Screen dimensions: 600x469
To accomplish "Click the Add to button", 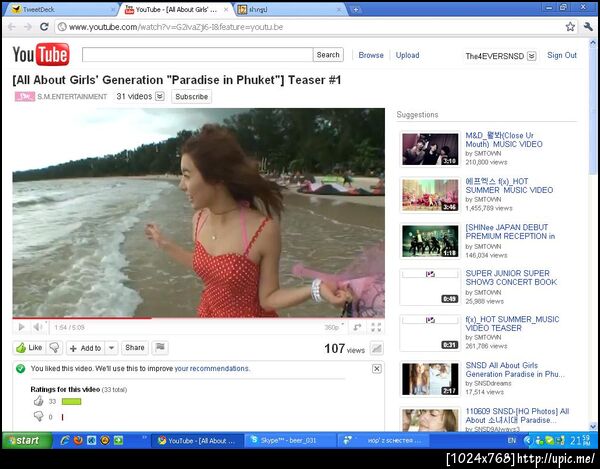I will (x=86, y=348).
